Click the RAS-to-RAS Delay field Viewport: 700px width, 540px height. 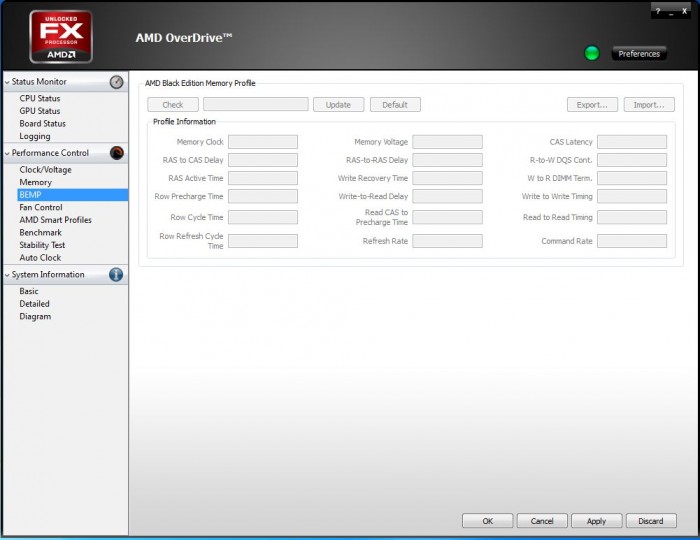coord(447,160)
